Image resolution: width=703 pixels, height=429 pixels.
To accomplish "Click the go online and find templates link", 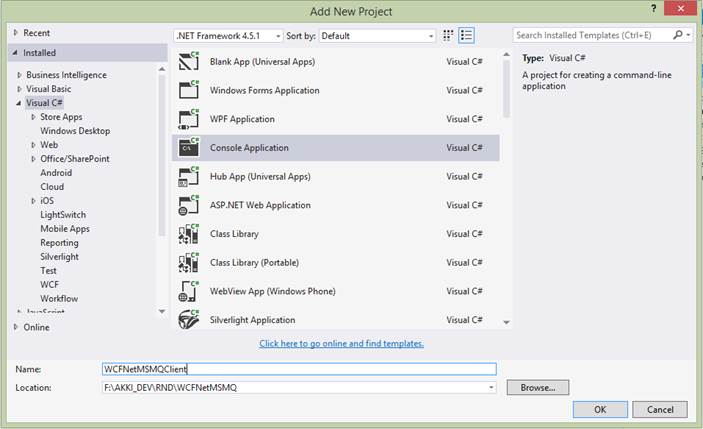I will pos(341,343).
